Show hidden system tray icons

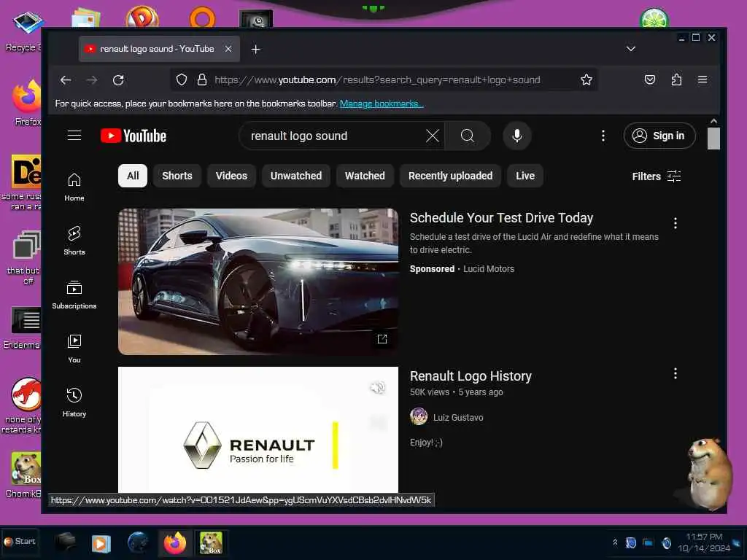tap(615, 542)
